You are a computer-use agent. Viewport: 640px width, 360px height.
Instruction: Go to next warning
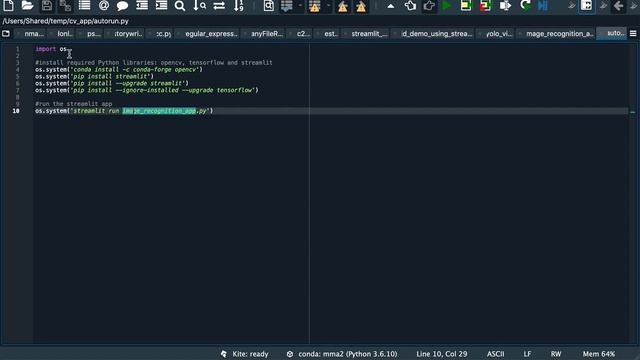361,6
